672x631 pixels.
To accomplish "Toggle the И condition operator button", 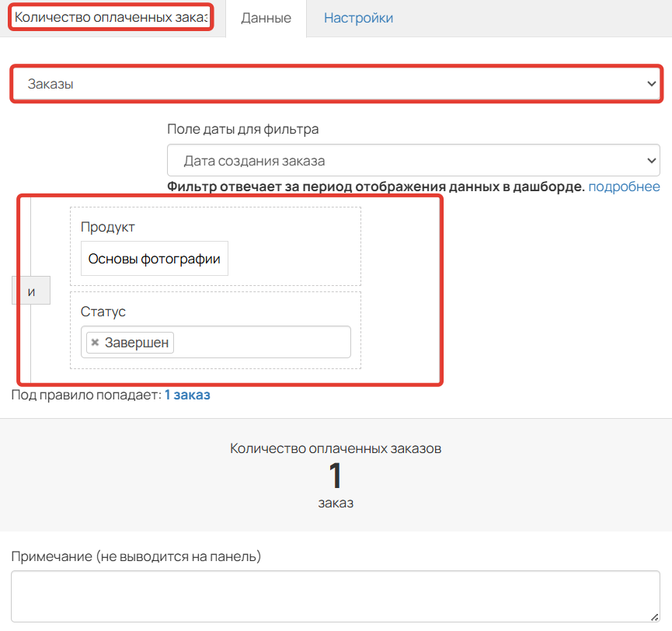I will pos(31,291).
